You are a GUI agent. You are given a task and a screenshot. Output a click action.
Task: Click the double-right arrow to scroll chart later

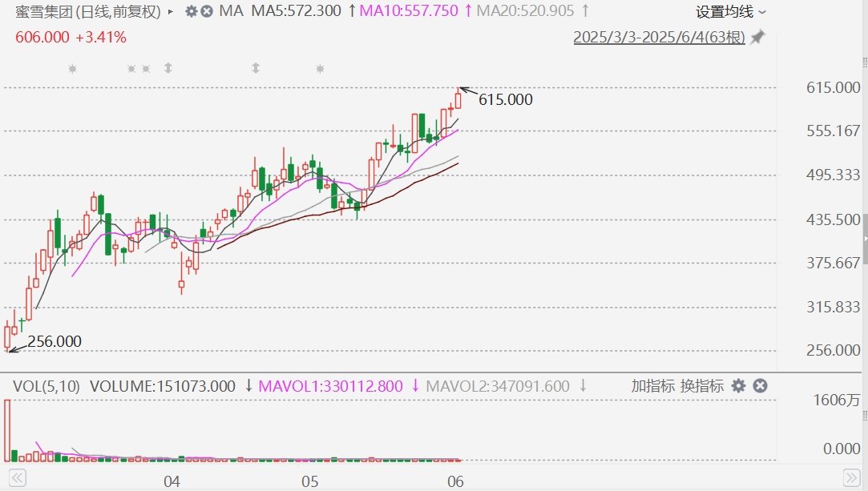851,477
